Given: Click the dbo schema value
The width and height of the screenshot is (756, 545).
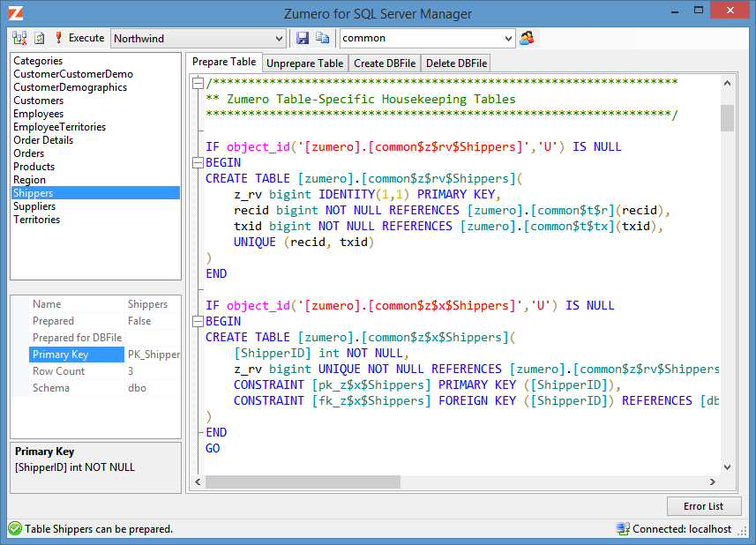Looking at the screenshot, I should (x=137, y=388).
